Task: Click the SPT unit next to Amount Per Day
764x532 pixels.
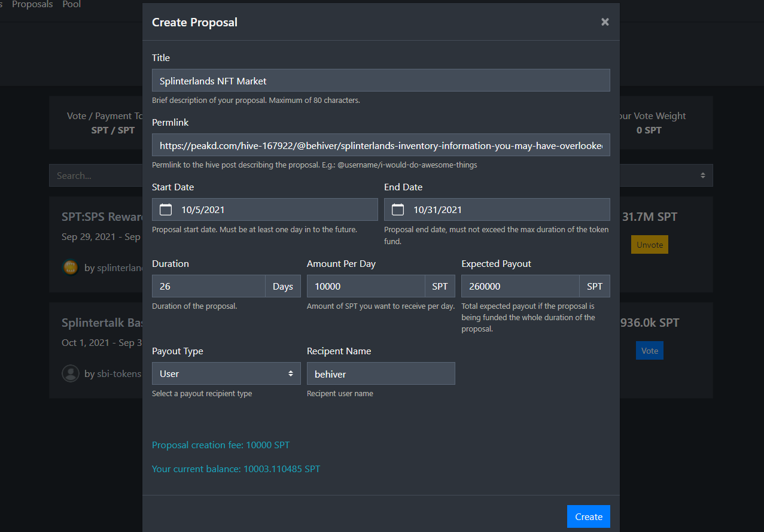Action: pyautogui.click(x=440, y=286)
